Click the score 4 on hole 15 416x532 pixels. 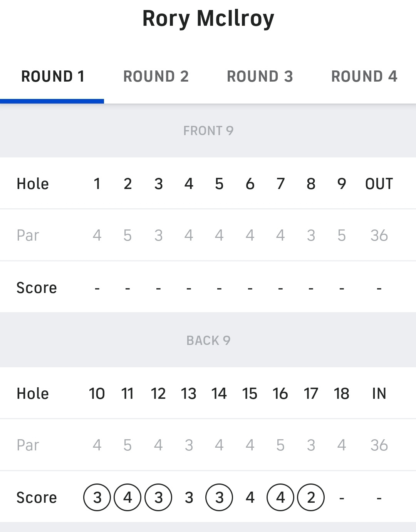250,497
